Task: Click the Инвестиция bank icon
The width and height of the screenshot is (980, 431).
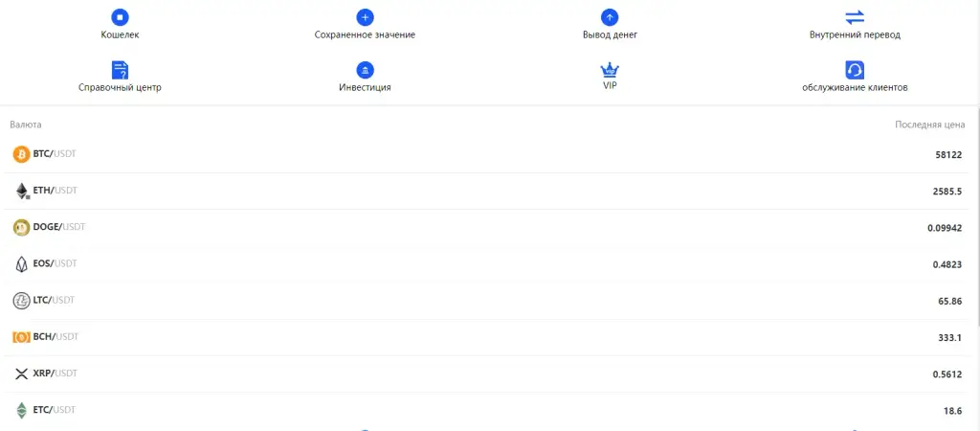Action: [365, 70]
